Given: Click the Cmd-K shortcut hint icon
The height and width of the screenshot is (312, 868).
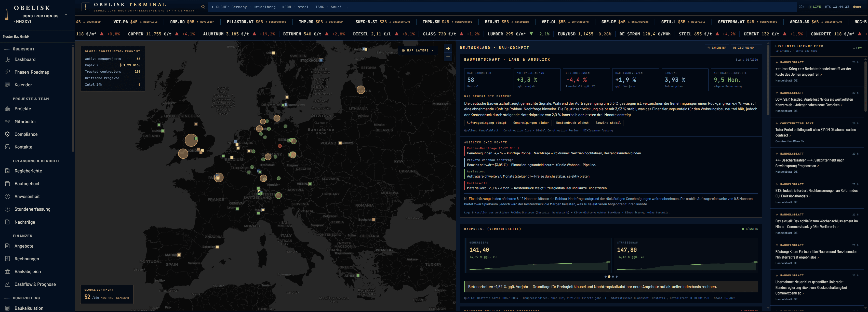Looking at the screenshot, I should tap(802, 7).
